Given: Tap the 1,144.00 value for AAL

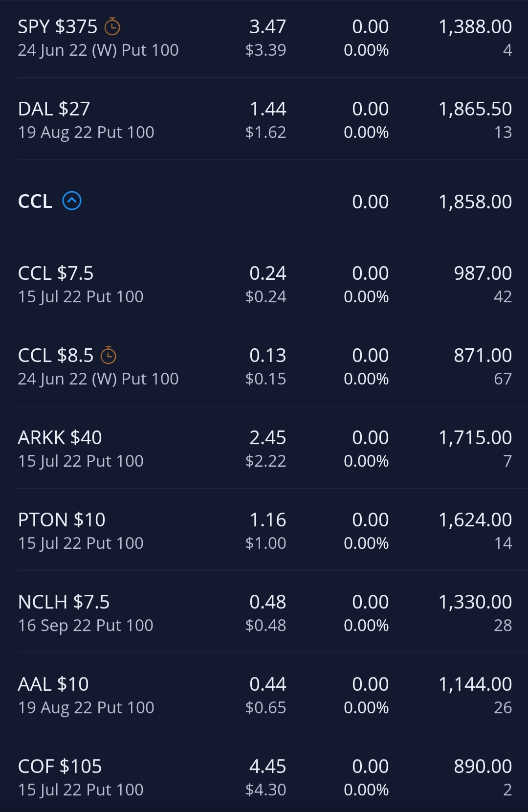Looking at the screenshot, I should tap(475, 684).
